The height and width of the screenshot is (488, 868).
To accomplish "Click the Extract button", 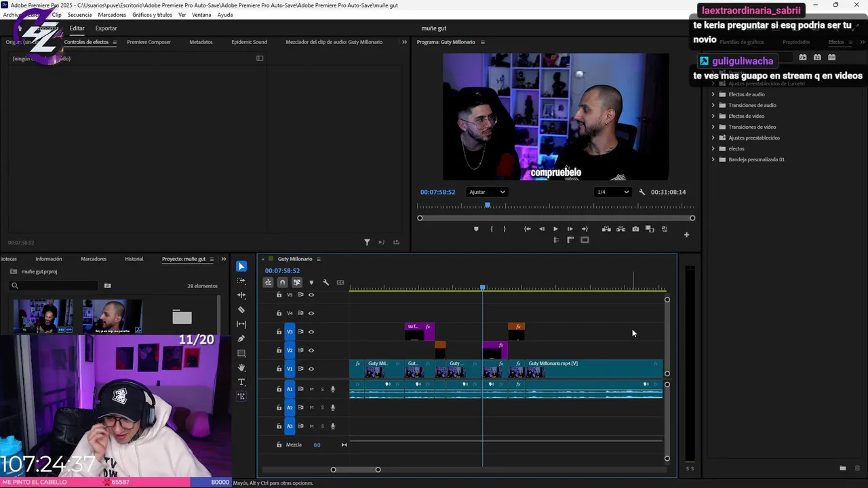I will pyautogui.click(x=620, y=229).
